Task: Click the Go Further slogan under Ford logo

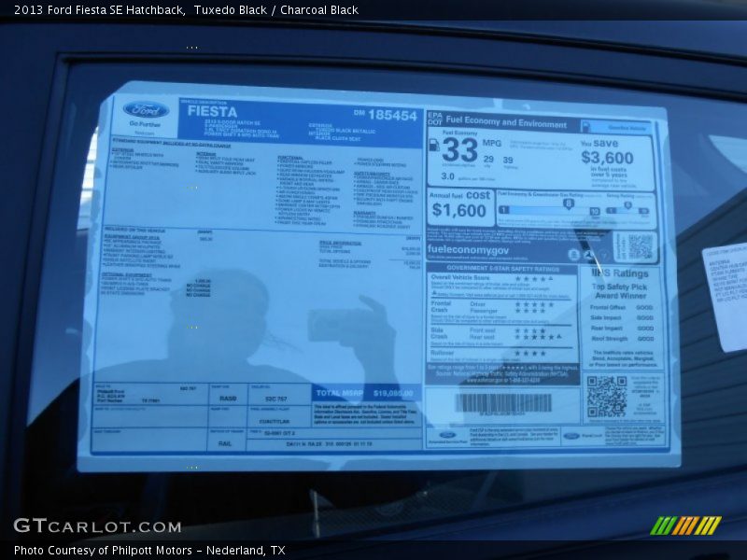Action: pos(146,124)
